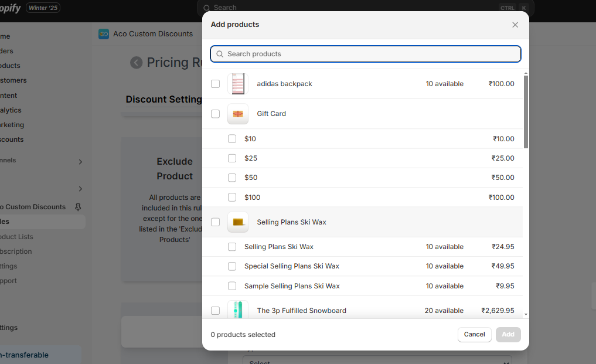Check the Selling Plans Ski Wax product checkbox
The width and height of the screenshot is (596, 364).
216,222
